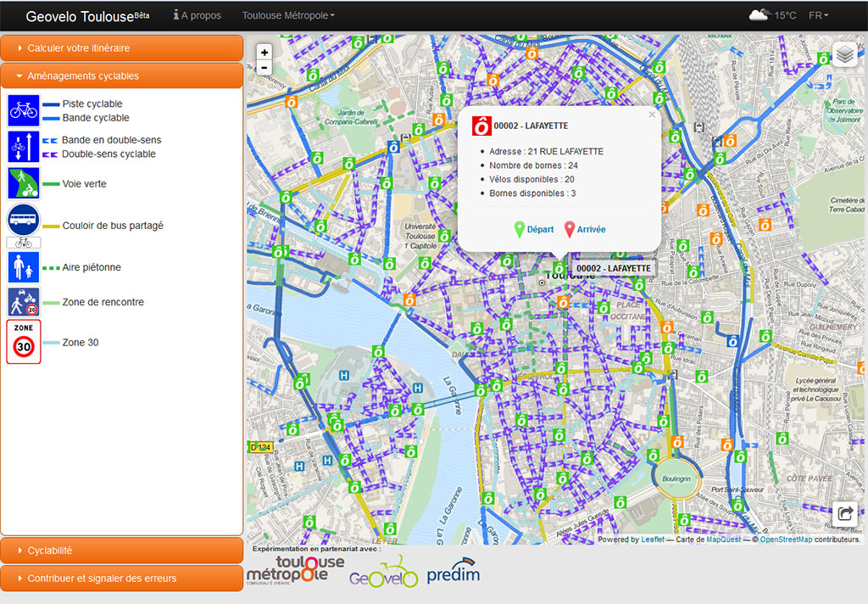This screenshot has width=868, height=604.
Task: Click the Voie verte sign icon
Action: 24,183
